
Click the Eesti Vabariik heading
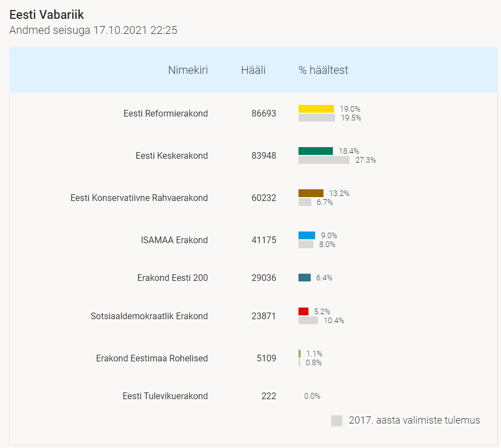pyautogui.click(x=47, y=14)
